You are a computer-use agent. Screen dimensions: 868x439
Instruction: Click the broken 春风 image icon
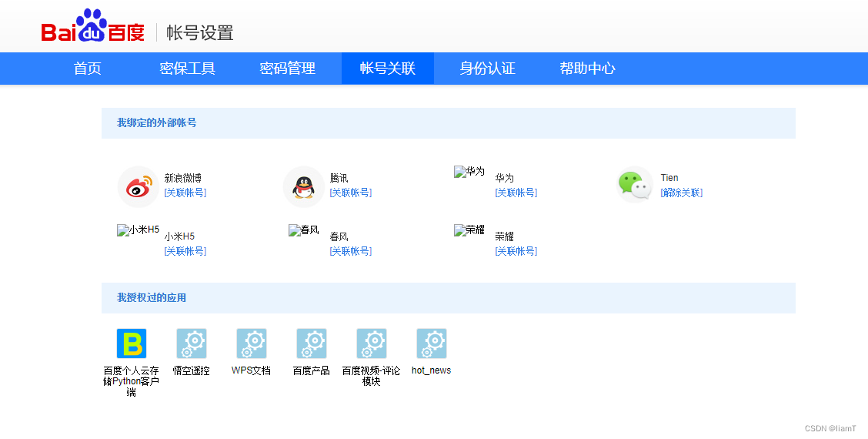[304, 230]
